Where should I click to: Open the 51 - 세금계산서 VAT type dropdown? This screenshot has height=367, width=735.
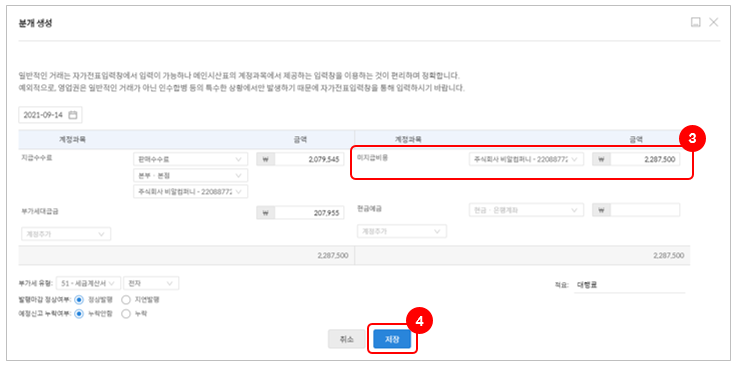tap(88, 283)
